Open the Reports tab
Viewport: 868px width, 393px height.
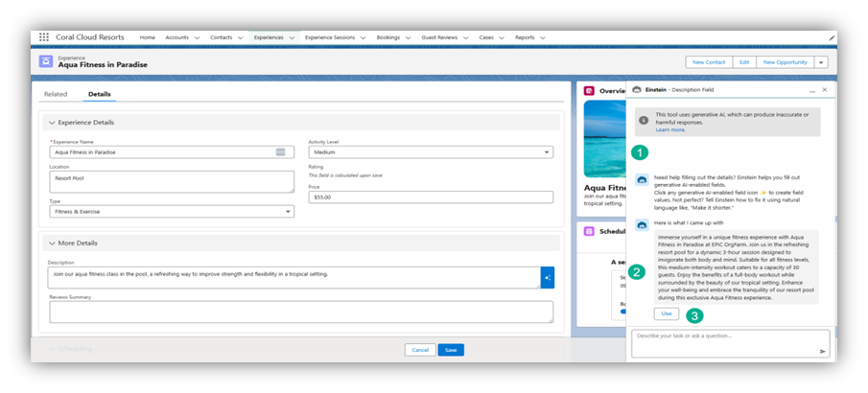525,37
